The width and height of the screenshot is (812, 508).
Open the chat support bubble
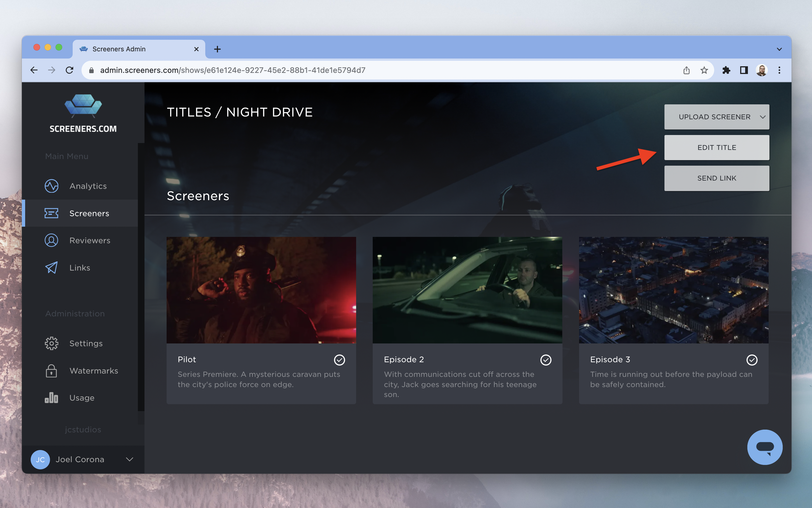[764, 447]
